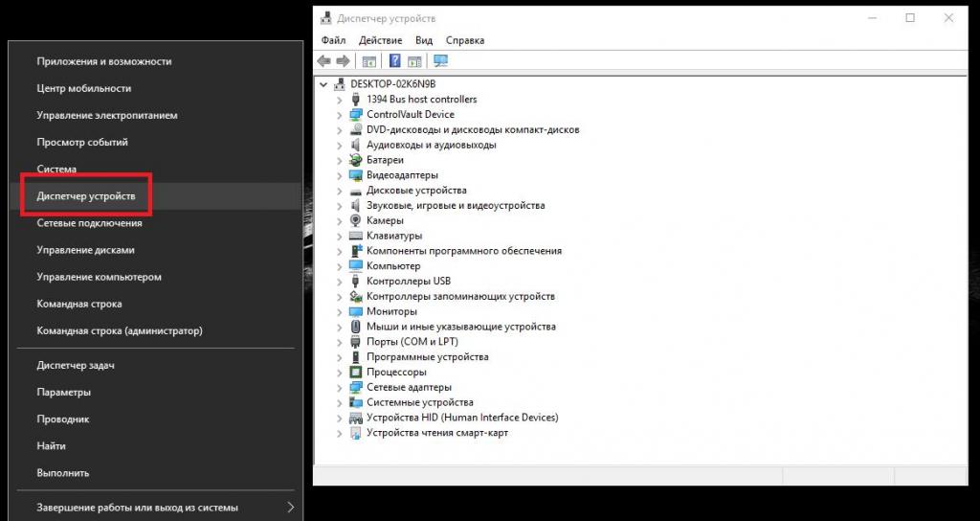
Task: Collapse the DESKTOP-02K6N9B root node
Action: point(324,84)
